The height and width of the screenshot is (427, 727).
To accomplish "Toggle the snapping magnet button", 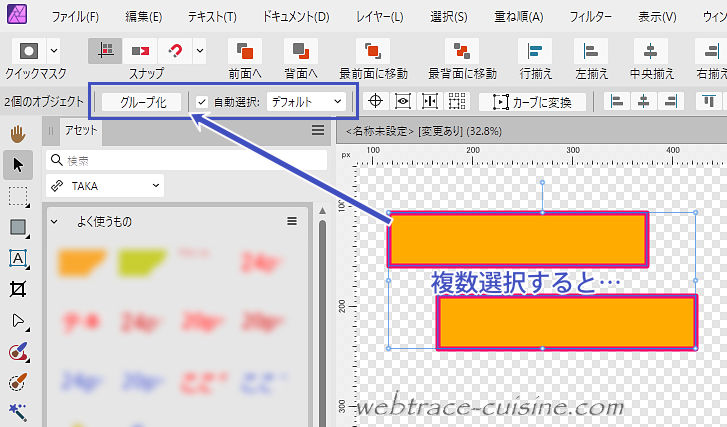I will (x=176, y=51).
